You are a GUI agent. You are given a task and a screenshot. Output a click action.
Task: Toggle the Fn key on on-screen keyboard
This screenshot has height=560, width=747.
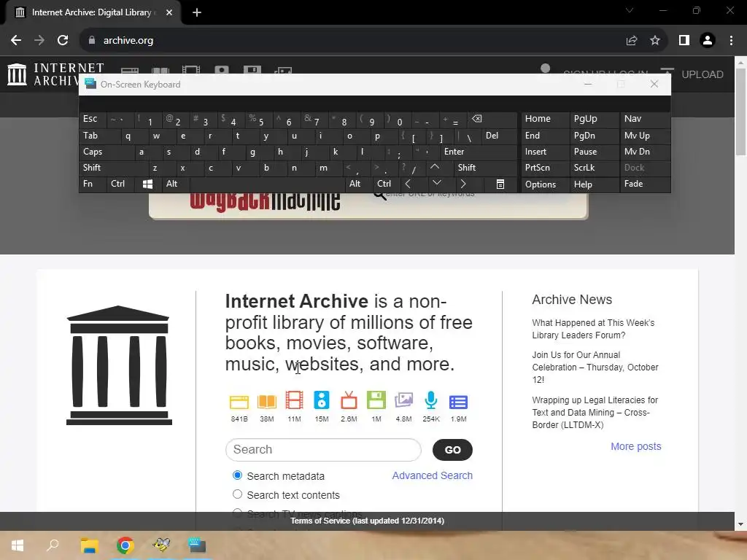tap(93, 184)
